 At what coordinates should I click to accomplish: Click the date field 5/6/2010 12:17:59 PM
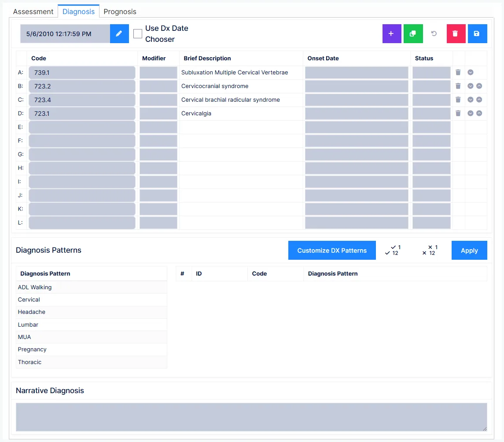[x=65, y=33]
